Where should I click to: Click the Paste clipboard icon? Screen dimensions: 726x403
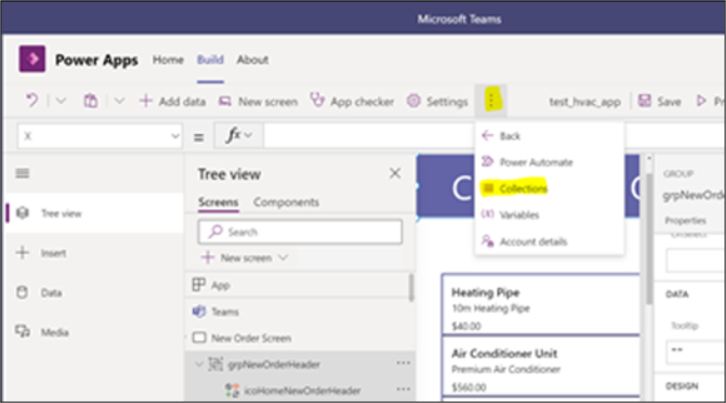click(90, 101)
